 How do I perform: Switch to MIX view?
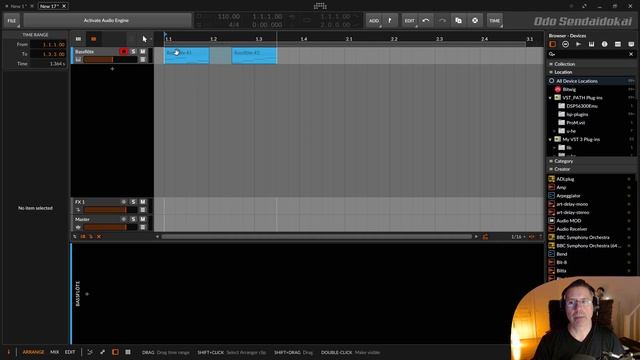tap(54, 352)
